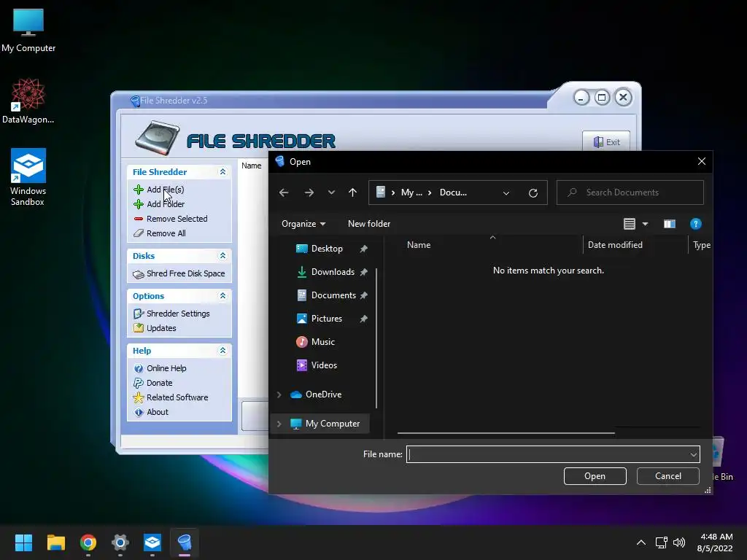This screenshot has width=747, height=560.
Task: Click the My path segment in address bar
Action: (411, 192)
